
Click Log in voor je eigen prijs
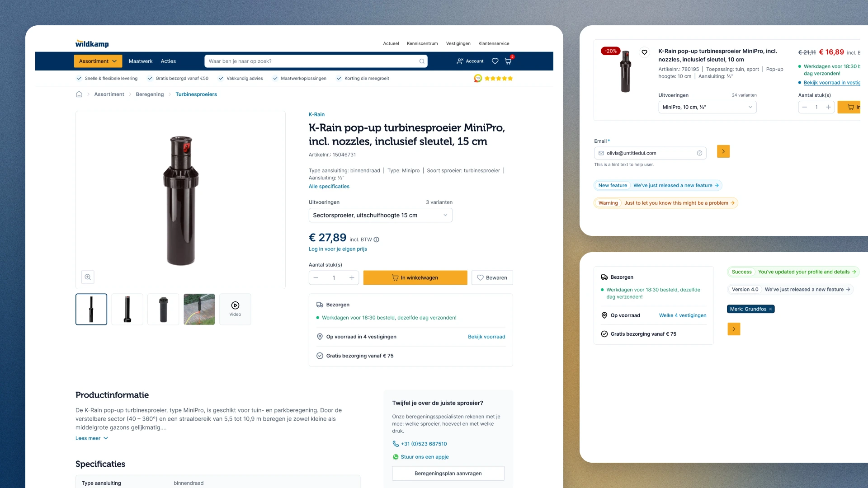(x=338, y=249)
